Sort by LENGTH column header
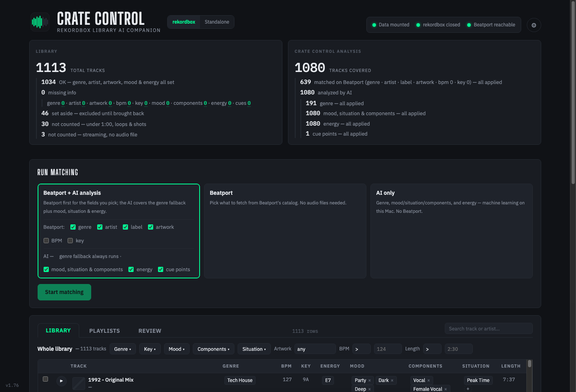This screenshot has height=392, width=576. click(x=511, y=366)
